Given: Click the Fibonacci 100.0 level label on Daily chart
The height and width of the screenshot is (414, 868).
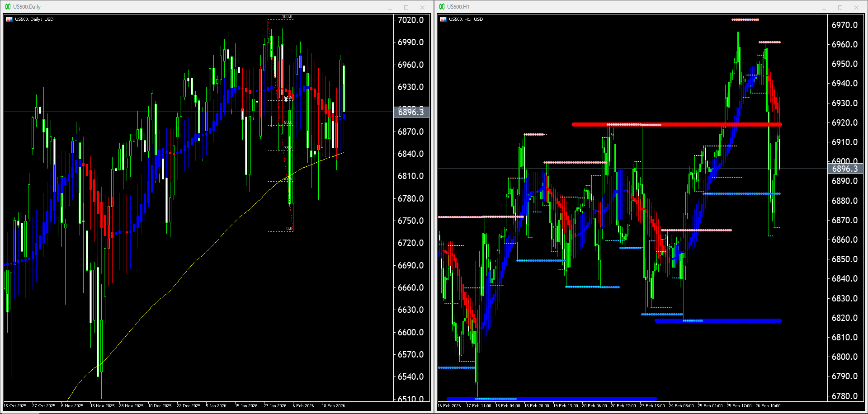Looking at the screenshot, I should (x=287, y=17).
